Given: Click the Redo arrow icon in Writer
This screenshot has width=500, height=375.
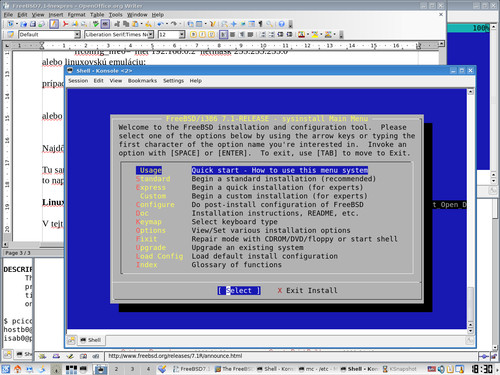Looking at the screenshot, I should point(174,24).
